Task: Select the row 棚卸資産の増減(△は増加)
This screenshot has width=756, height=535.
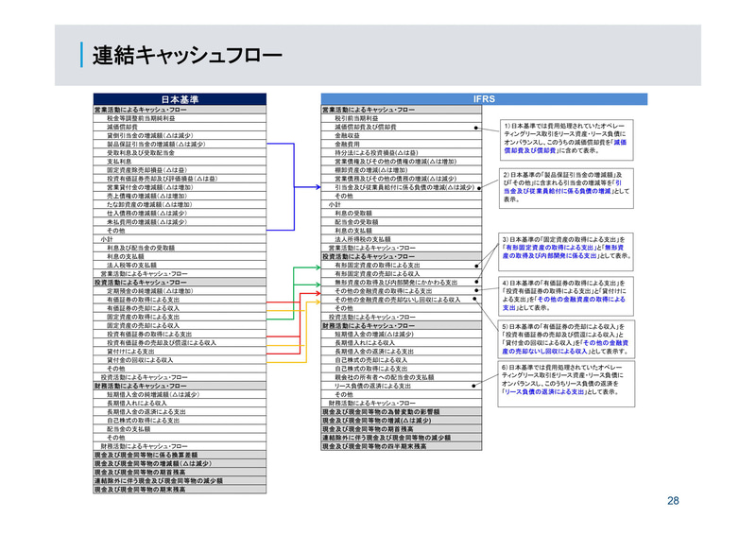Action: pyautogui.click(x=401, y=170)
